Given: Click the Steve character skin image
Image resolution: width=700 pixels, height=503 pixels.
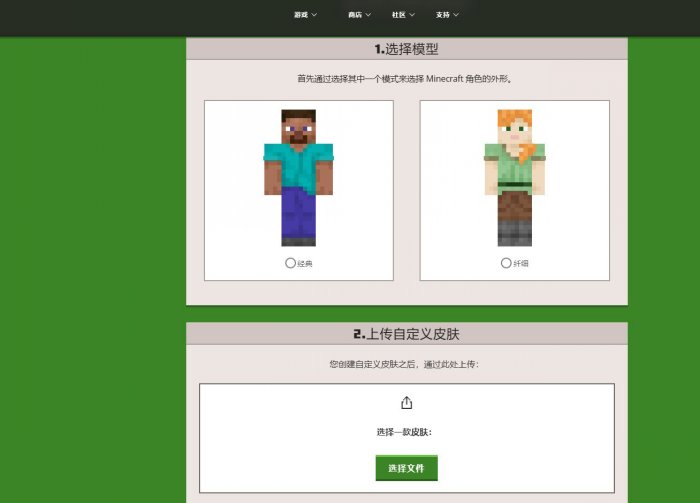Looking at the screenshot, I should point(298,177).
